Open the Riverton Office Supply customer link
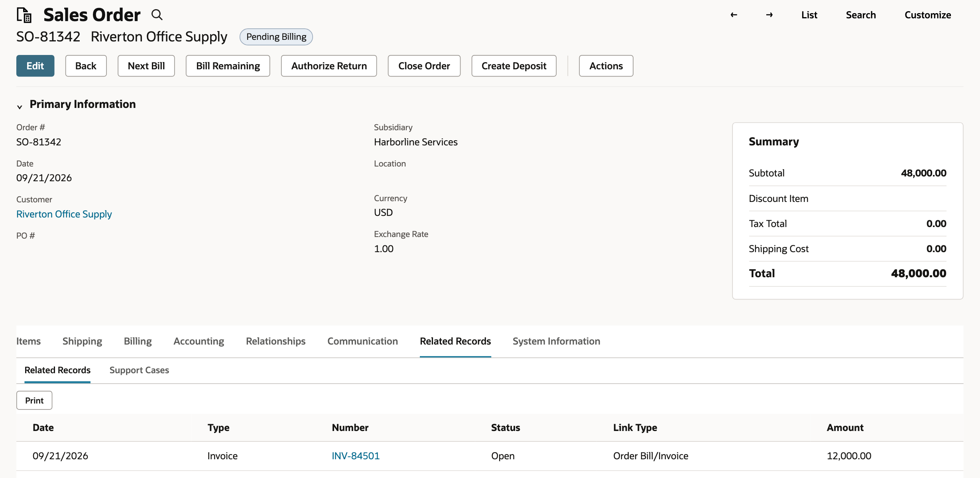Screen dimensions: 980x478 pos(64,214)
